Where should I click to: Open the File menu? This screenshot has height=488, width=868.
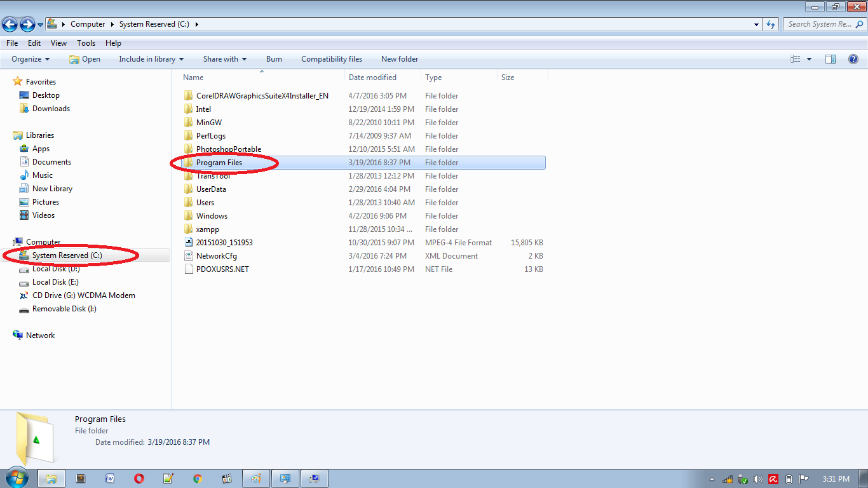[x=12, y=43]
